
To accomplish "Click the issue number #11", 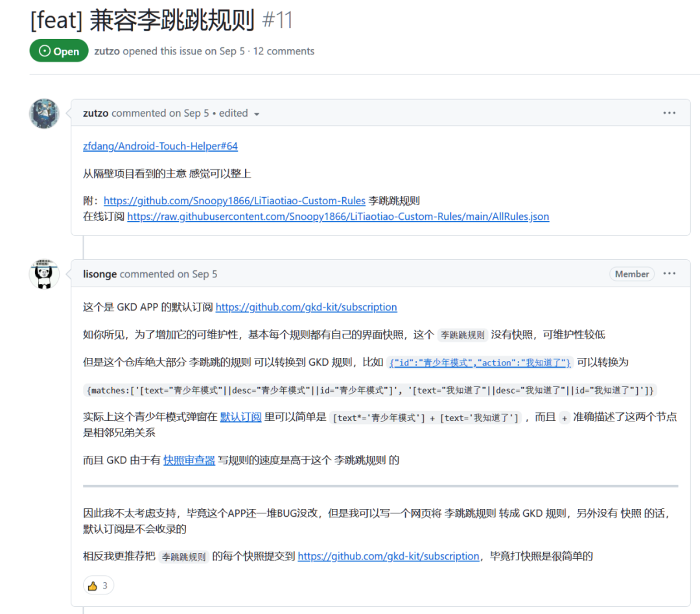I will (277, 20).
